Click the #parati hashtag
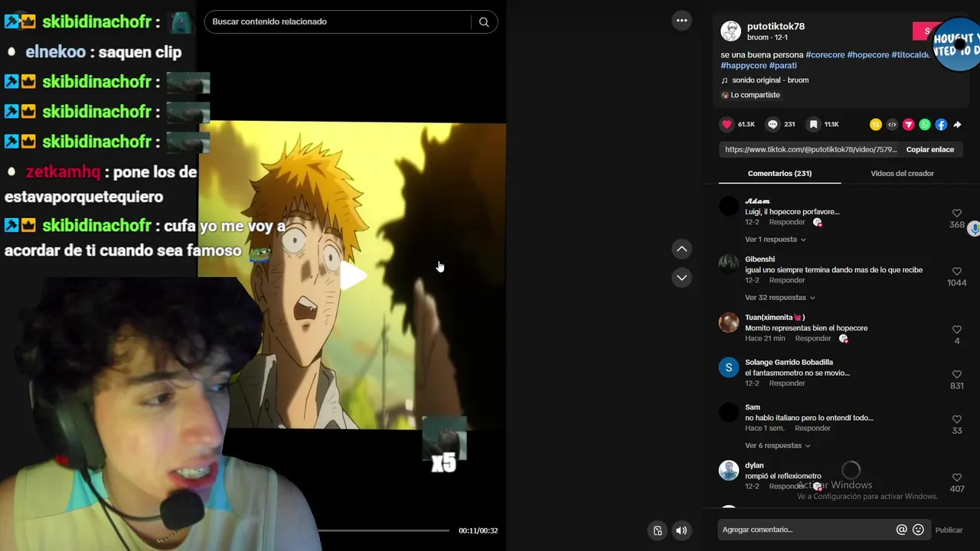 pyautogui.click(x=782, y=66)
